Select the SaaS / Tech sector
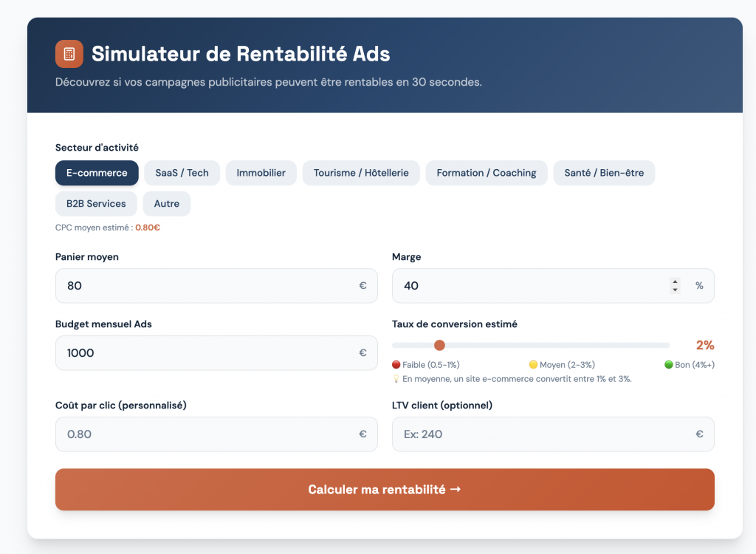 point(182,173)
